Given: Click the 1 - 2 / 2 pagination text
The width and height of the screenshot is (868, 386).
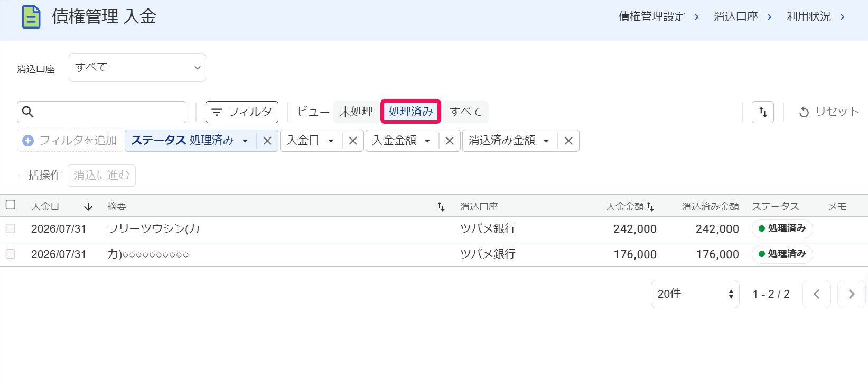Looking at the screenshot, I should coord(771,294).
